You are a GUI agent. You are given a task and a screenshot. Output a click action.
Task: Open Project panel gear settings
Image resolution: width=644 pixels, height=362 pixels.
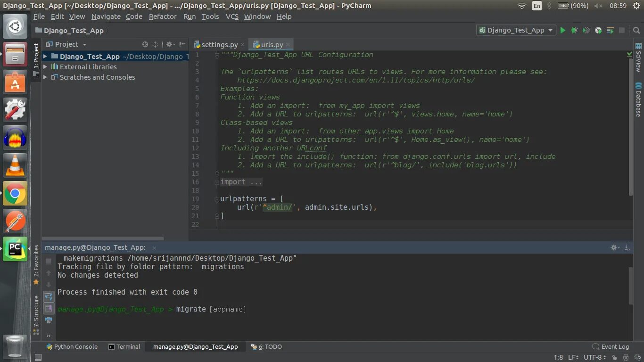pyautogui.click(x=170, y=44)
